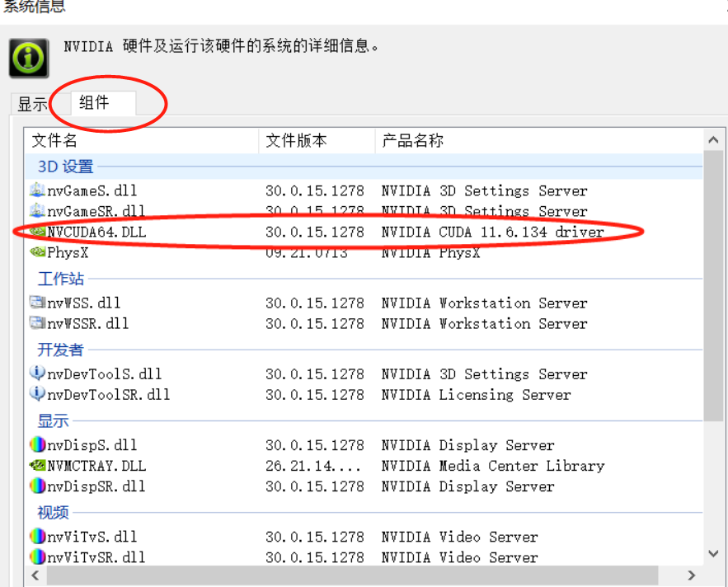Select the PhysX file name

click(x=68, y=252)
